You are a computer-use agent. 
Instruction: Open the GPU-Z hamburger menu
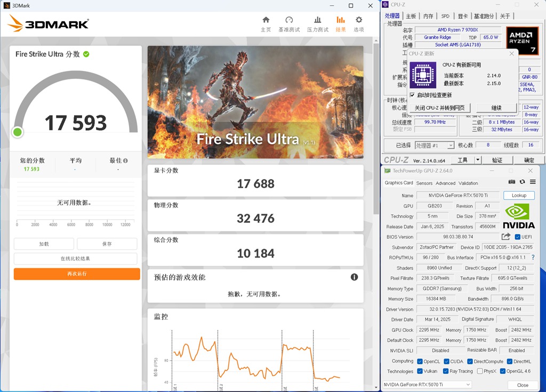(x=533, y=181)
